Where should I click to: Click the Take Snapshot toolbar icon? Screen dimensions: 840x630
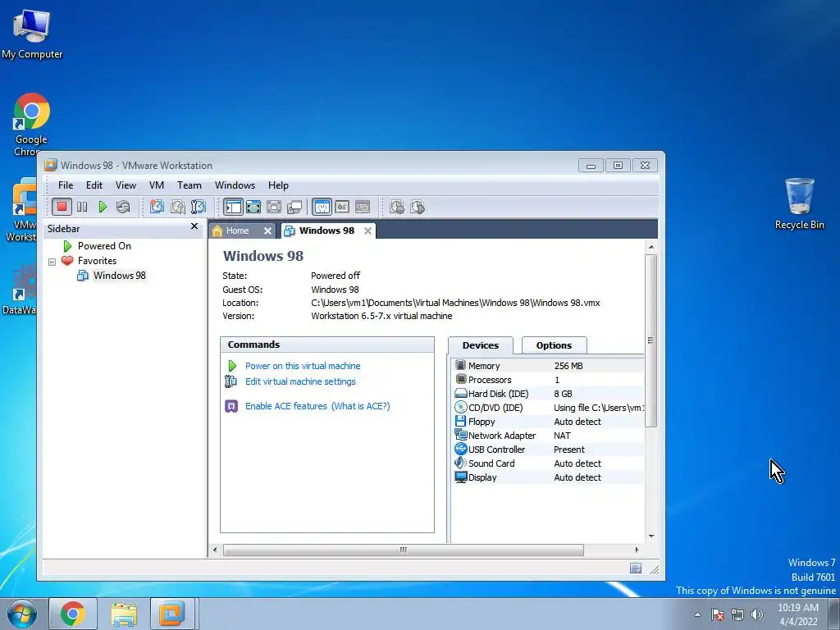[157, 207]
